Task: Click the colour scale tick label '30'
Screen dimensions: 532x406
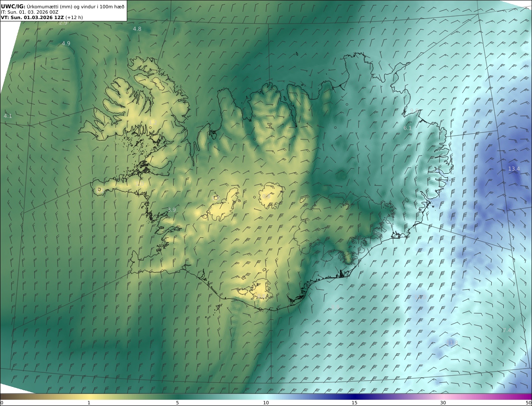Action: [x=443, y=403]
